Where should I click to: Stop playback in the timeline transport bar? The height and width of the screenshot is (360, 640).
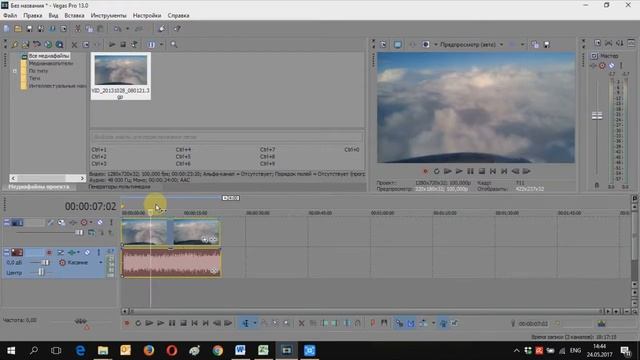[x=184, y=323]
